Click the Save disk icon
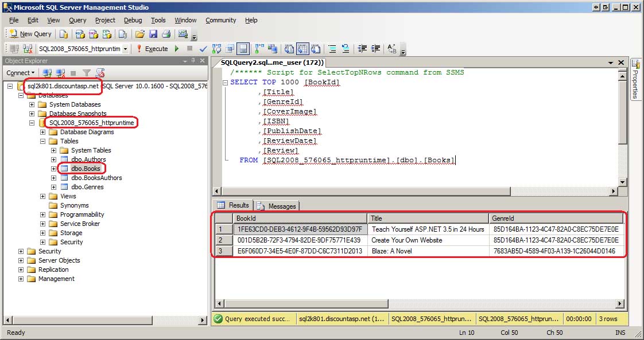Image resolution: width=644 pixels, height=340 pixels. [153, 34]
